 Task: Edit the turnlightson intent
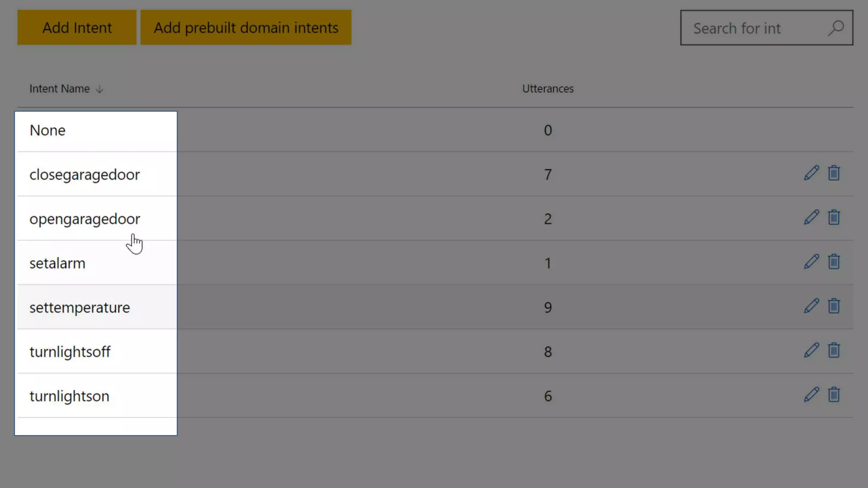pyautogui.click(x=811, y=395)
